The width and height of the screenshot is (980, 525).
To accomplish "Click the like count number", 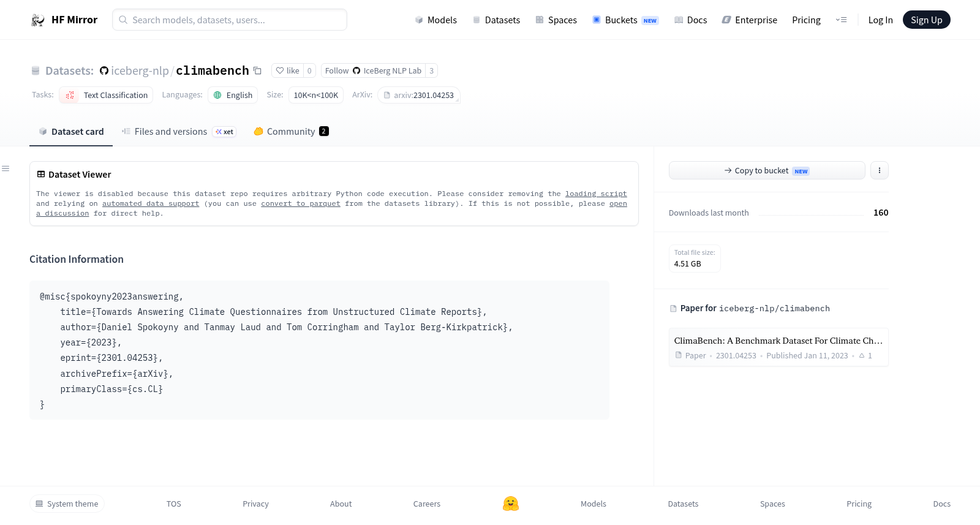I will (309, 70).
